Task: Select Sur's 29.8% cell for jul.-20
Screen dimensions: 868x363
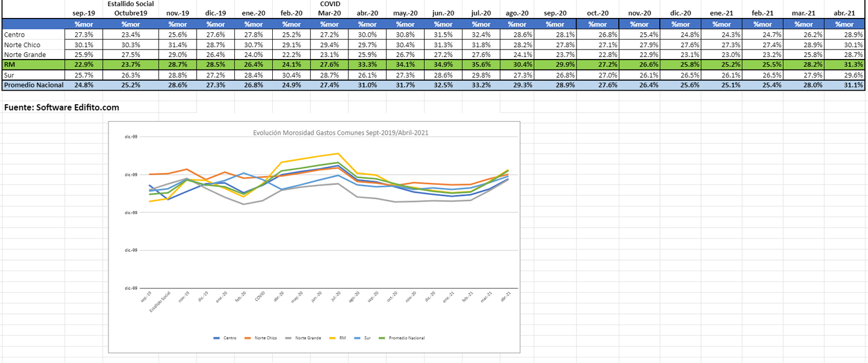Action: tap(481, 75)
